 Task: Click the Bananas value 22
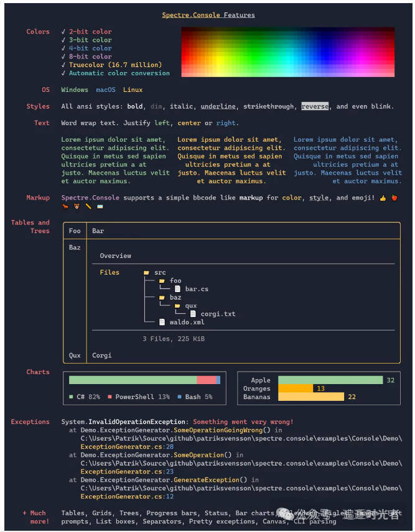coord(352,397)
